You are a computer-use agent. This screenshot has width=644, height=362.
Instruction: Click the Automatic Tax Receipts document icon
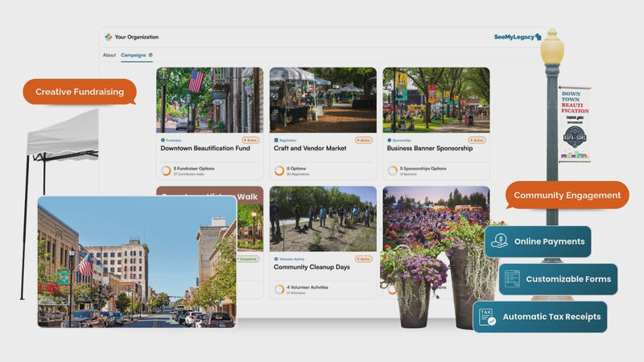click(x=487, y=316)
